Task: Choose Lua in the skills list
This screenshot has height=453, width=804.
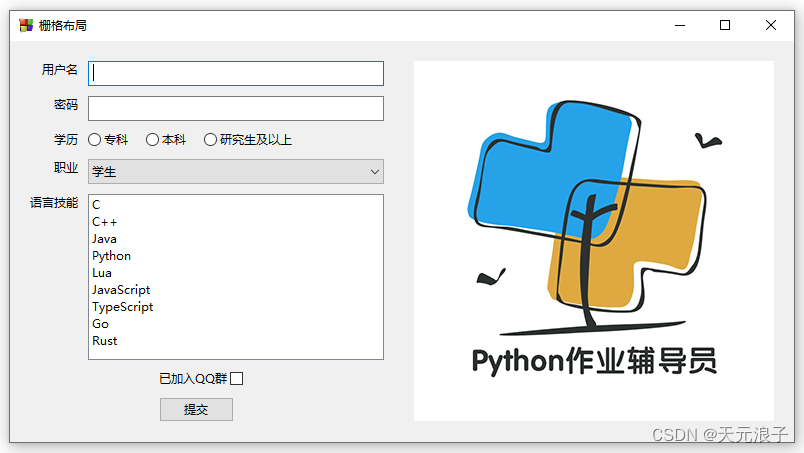Action: [x=236, y=272]
